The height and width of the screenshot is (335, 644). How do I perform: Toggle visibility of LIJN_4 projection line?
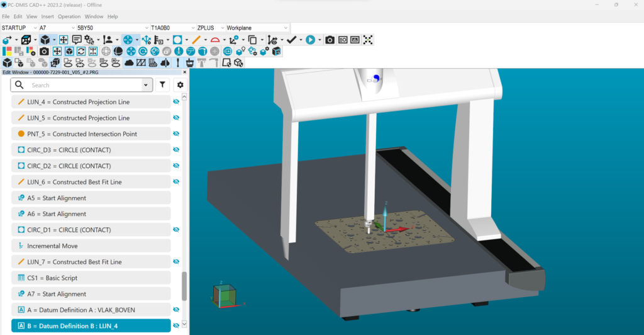click(176, 101)
